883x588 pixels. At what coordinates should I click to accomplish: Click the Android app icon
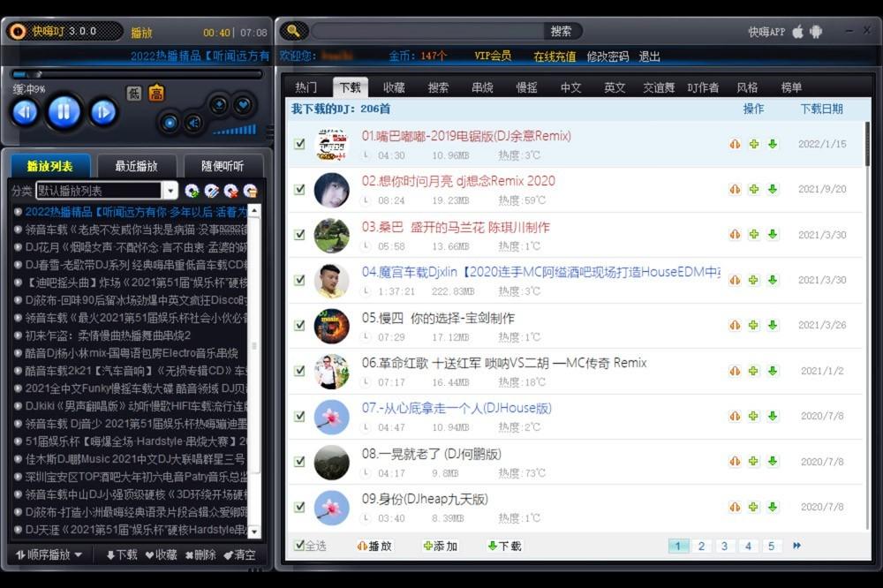pyautogui.click(x=816, y=32)
